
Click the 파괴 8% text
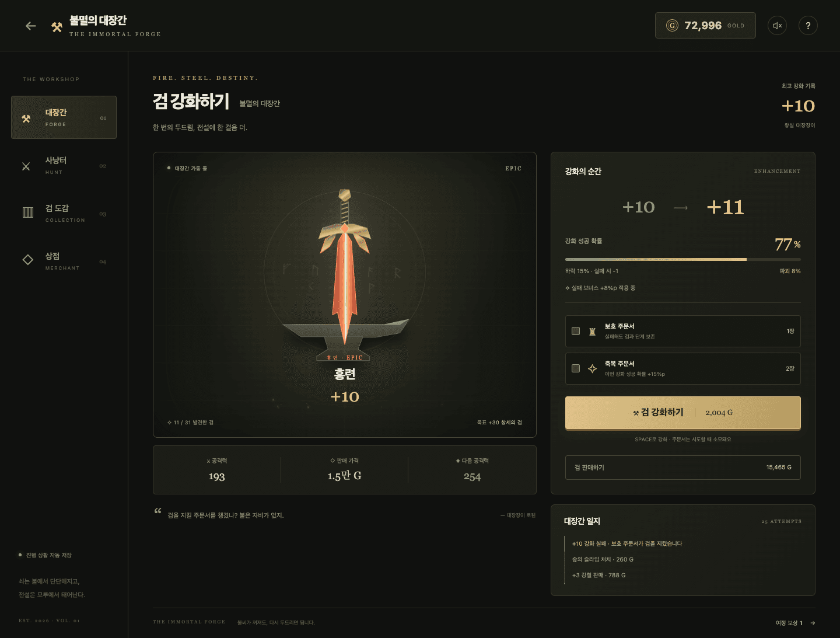pyautogui.click(x=790, y=271)
